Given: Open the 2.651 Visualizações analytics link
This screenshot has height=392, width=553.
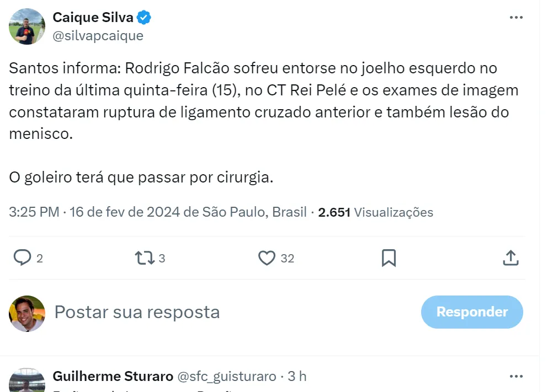Looking at the screenshot, I should pos(376,212).
